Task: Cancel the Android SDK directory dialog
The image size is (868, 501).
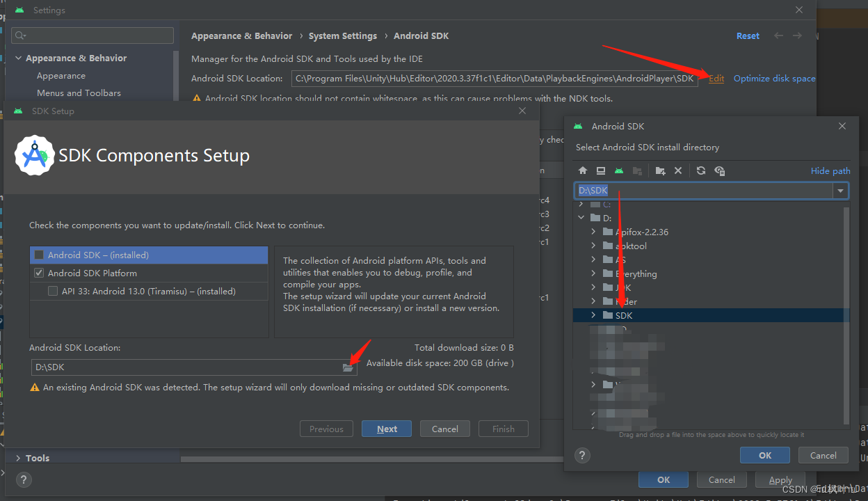Action: (x=823, y=455)
